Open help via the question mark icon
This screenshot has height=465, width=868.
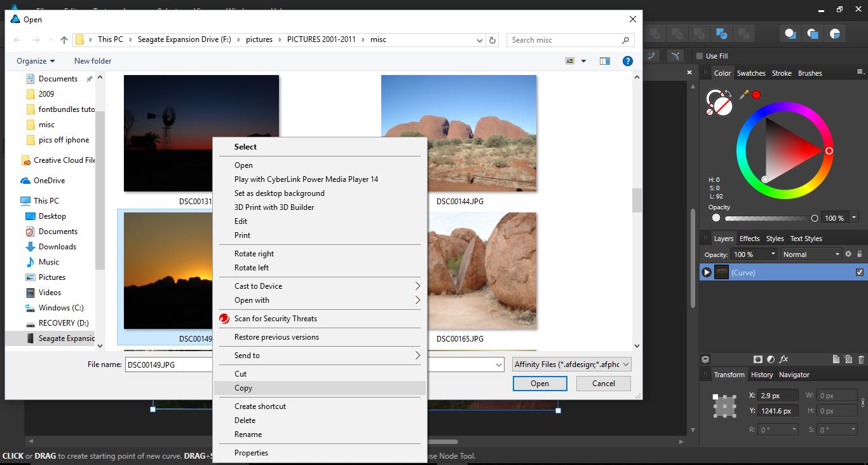(628, 60)
